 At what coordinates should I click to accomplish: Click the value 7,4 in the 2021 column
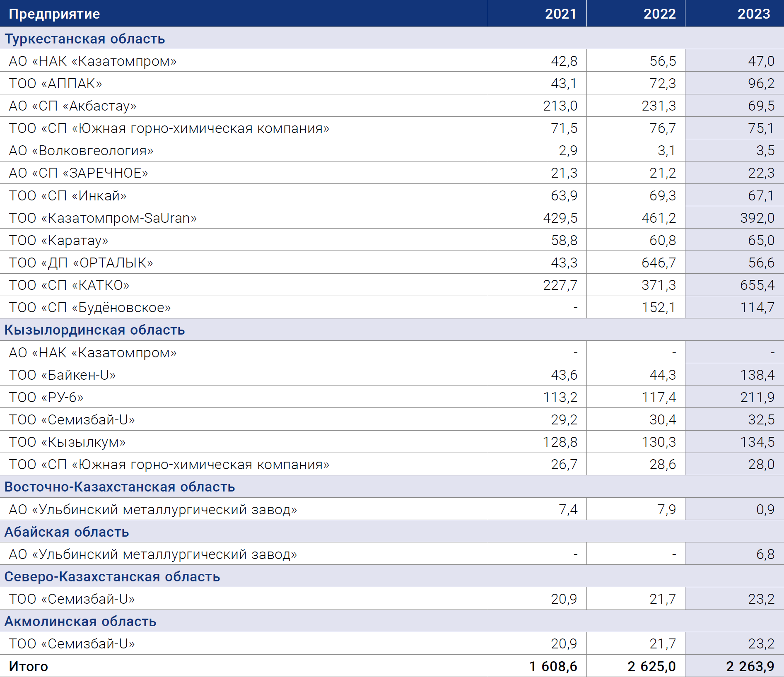568,509
